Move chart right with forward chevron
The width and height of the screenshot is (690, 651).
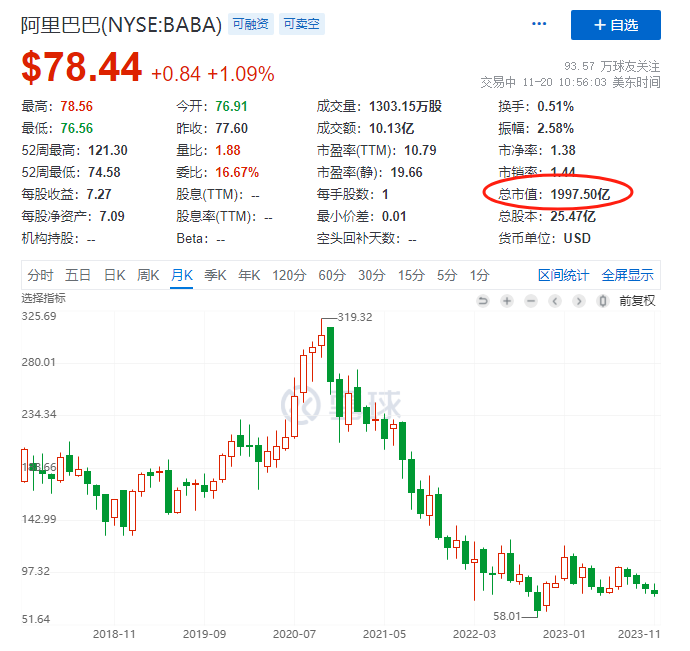[579, 301]
